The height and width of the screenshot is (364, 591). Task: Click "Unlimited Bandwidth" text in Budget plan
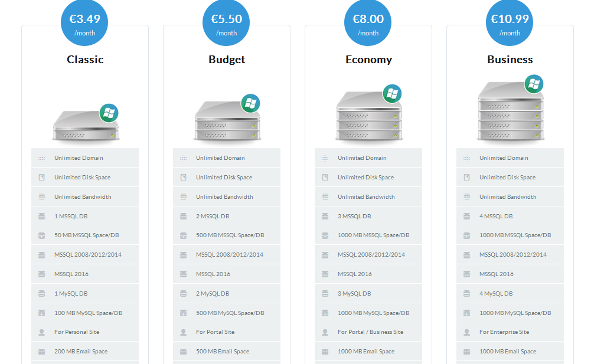click(224, 196)
